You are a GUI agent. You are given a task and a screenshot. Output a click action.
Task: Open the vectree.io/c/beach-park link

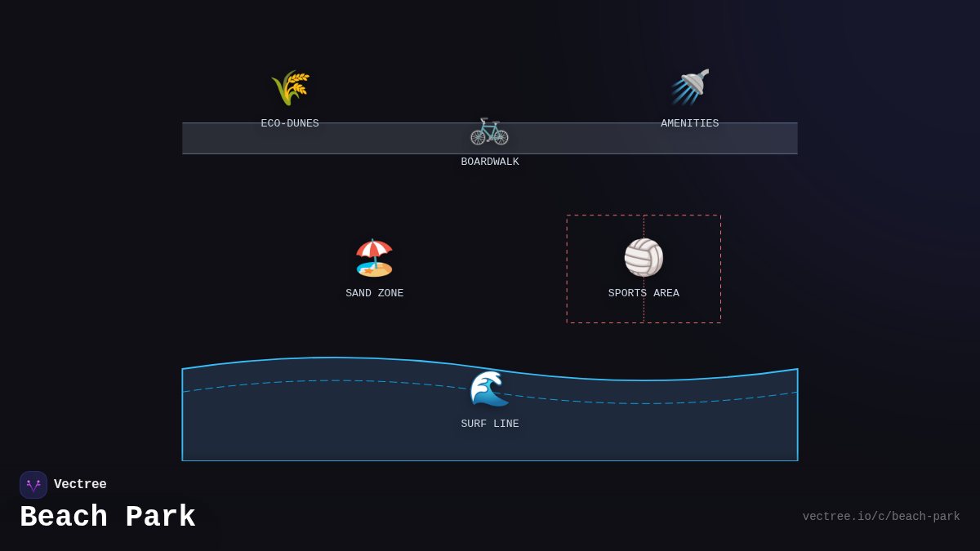coord(880,517)
